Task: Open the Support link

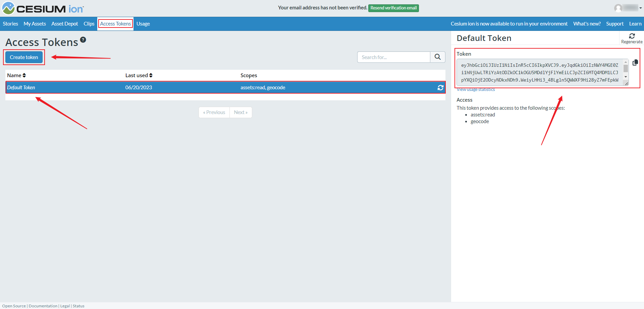Action: point(615,24)
